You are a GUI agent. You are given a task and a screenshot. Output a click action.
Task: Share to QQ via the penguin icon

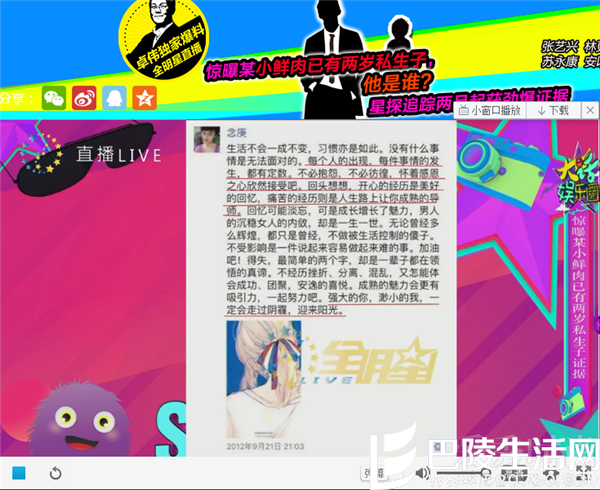pos(114,98)
